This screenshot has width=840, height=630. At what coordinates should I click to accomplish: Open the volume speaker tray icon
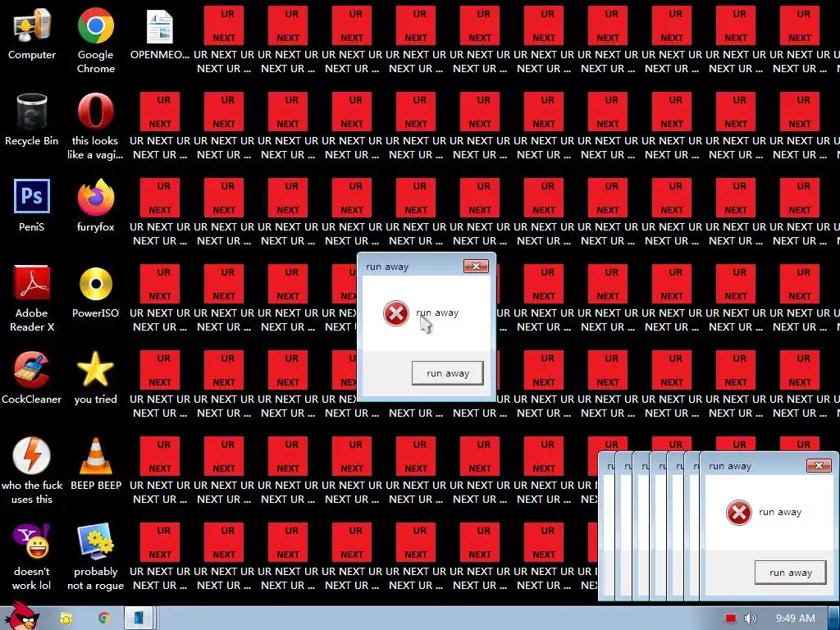(750, 619)
